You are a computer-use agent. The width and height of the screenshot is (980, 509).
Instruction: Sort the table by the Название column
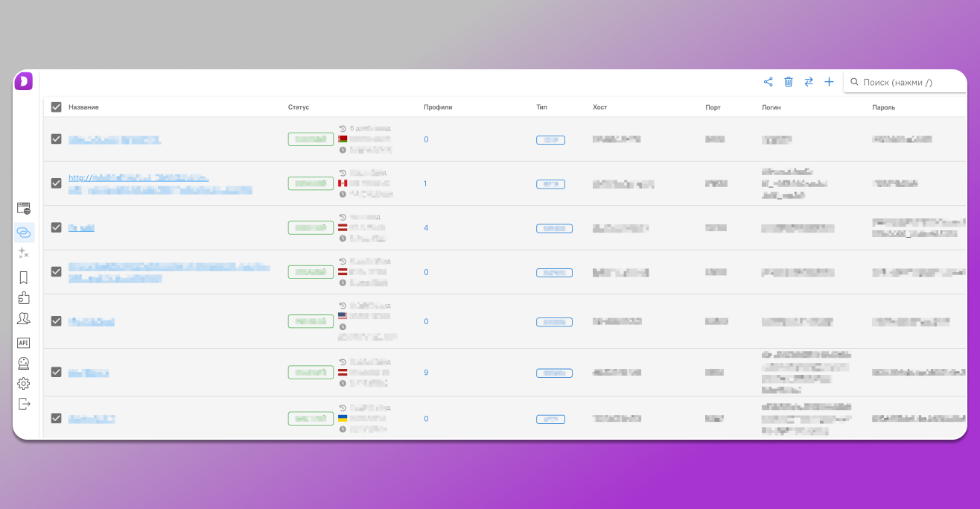pyautogui.click(x=83, y=107)
